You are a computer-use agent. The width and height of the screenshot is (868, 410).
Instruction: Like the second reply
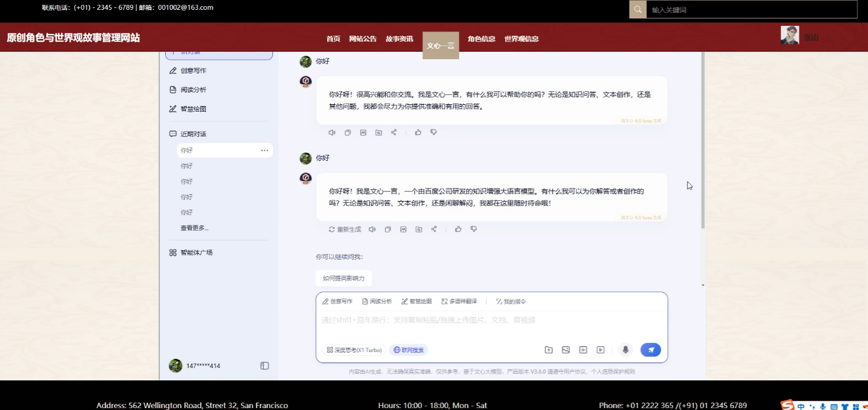[458, 229]
